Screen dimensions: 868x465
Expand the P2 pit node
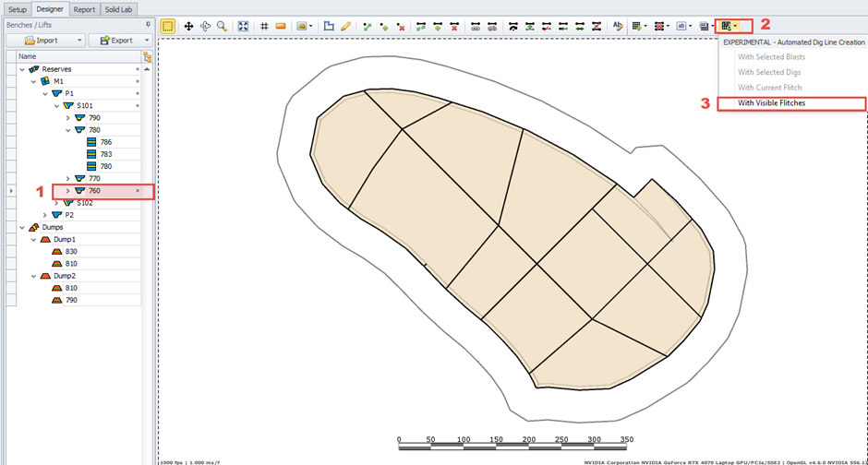(x=43, y=215)
